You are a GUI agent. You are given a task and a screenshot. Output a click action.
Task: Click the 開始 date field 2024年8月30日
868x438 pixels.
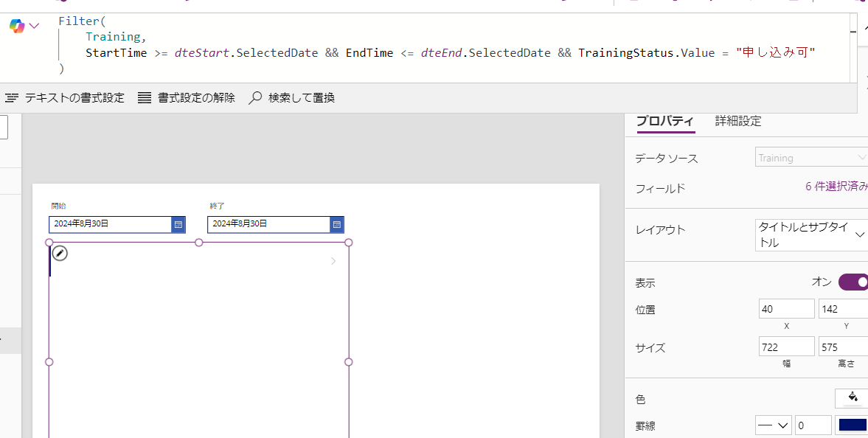click(x=110, y=224)
